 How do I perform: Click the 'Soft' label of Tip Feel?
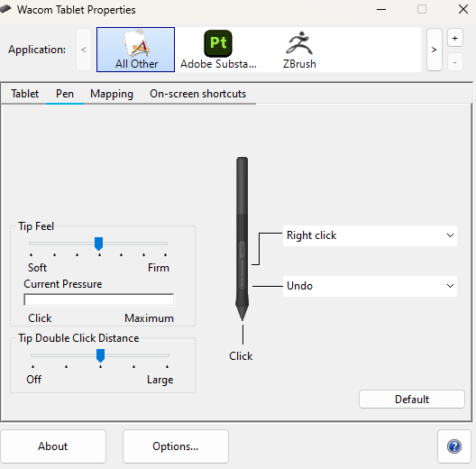pos(37,268)
